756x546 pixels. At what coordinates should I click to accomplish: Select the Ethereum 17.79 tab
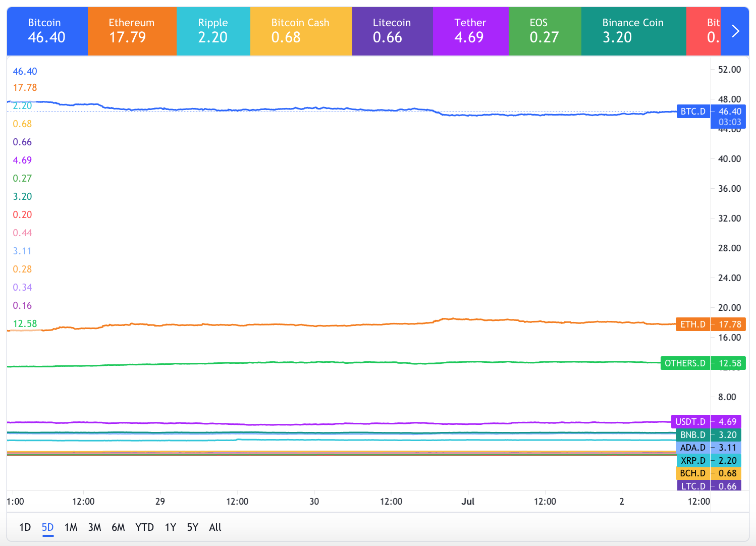132,31
